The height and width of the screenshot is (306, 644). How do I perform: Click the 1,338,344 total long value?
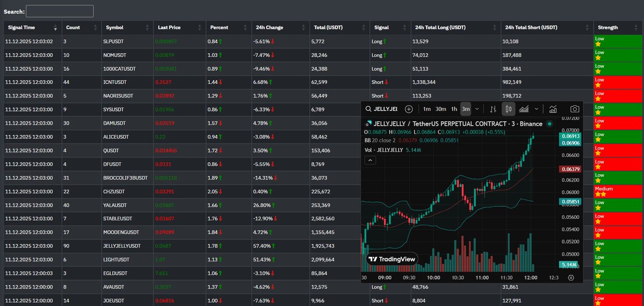pyautogui.click(x=424, y=82)
